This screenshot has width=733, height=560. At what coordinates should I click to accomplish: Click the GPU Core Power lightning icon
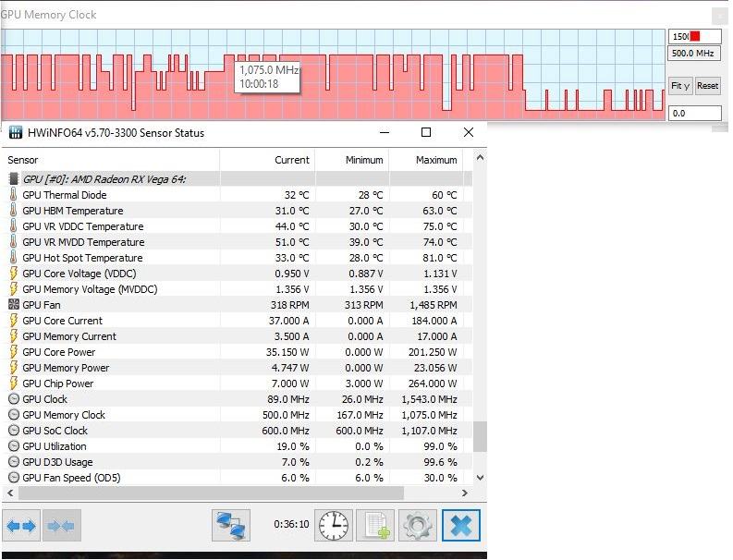click(14, 351)
